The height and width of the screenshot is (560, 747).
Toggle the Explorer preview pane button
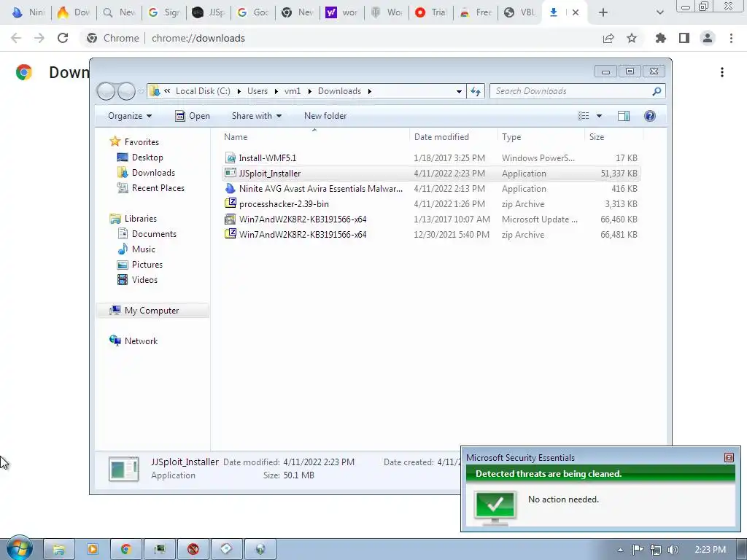pyautogui.click(x=623, y=116)
